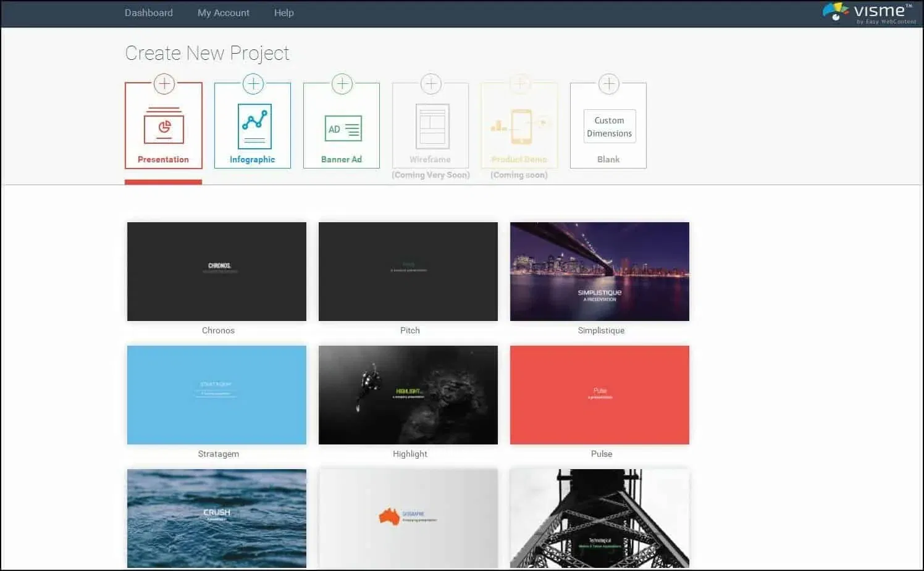Click the Wireframe layout icon
924x571 pixels.
(x=432, y=126)
